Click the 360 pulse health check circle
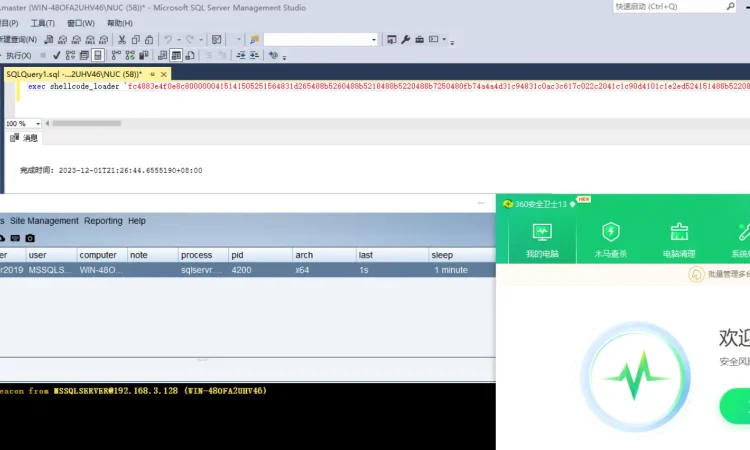This screenshot has height=450, width=750. (636, 376)
